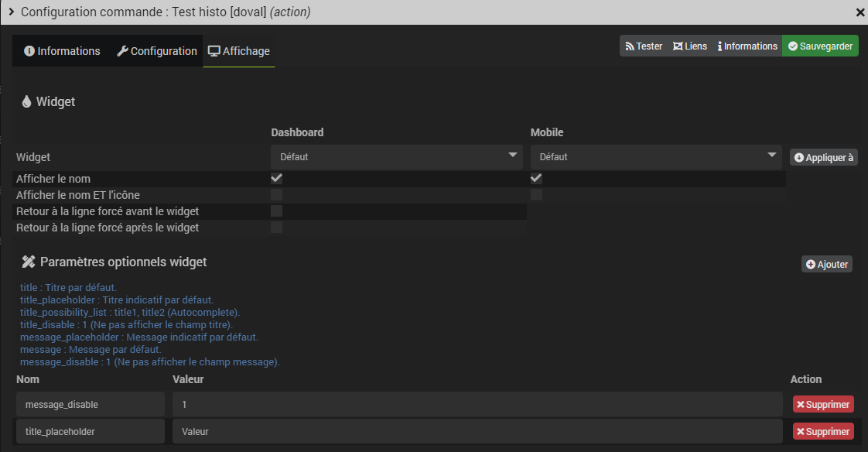Open Liens links icon button
Image resolution: width=868 pixels, height=452 pixels.
click(690, 46)
